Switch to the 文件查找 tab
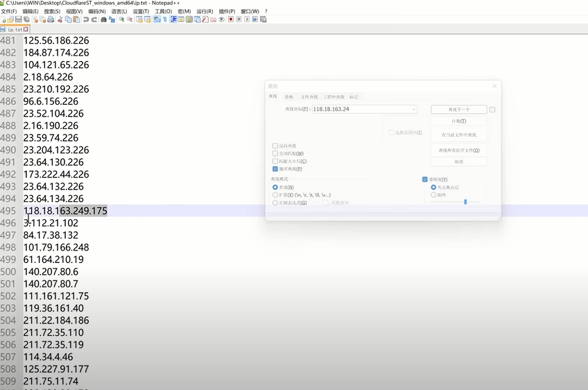Viewport: 588px width, 390px height. 309,97
